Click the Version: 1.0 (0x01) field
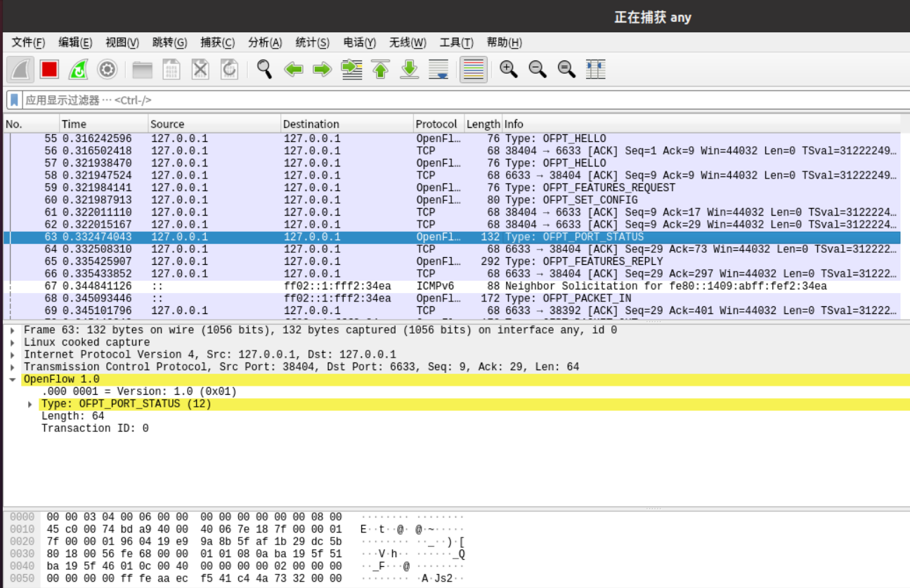 pos(139,392)
